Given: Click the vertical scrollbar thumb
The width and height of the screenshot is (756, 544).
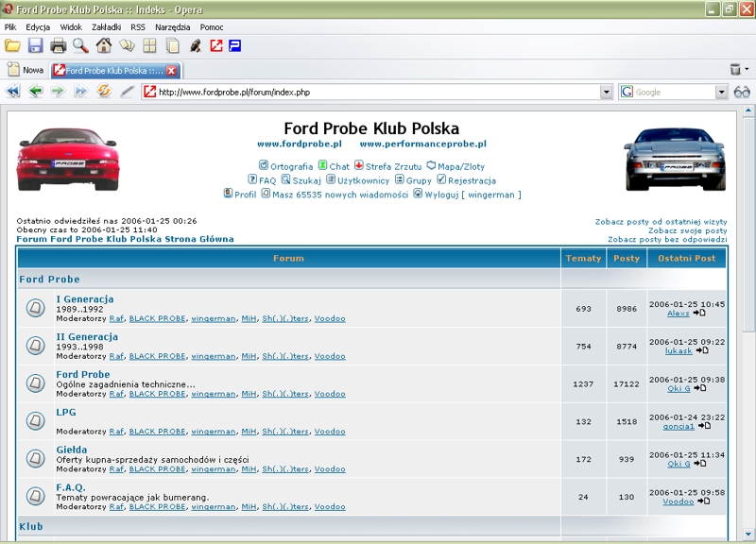Looking at the screenshot, I should click(747, 224).
